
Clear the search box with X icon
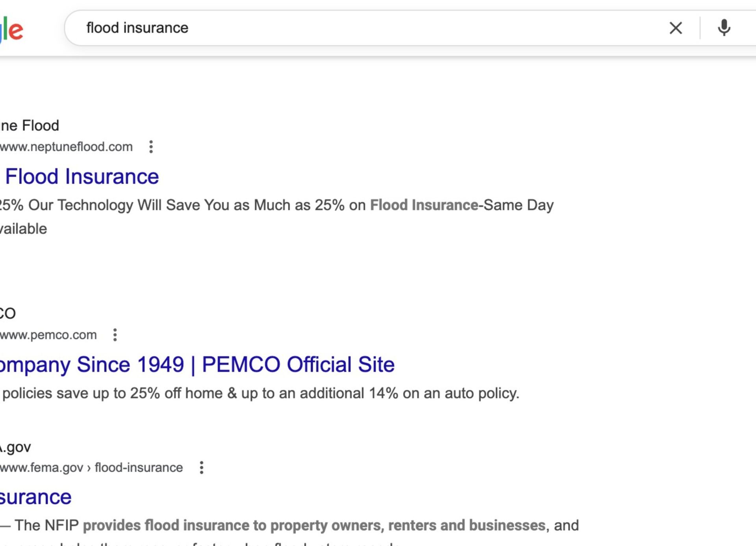pos(676,28)
